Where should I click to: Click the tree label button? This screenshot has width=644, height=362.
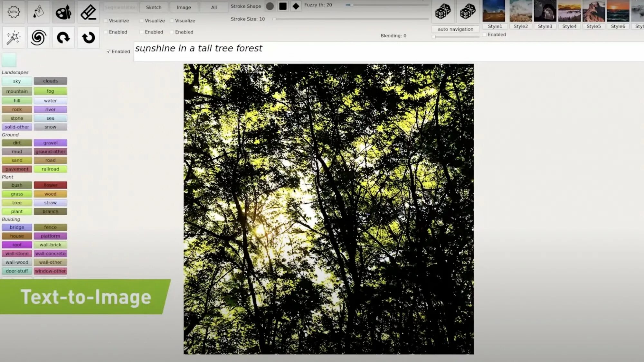pyautogui.click(x=17, y=202)
